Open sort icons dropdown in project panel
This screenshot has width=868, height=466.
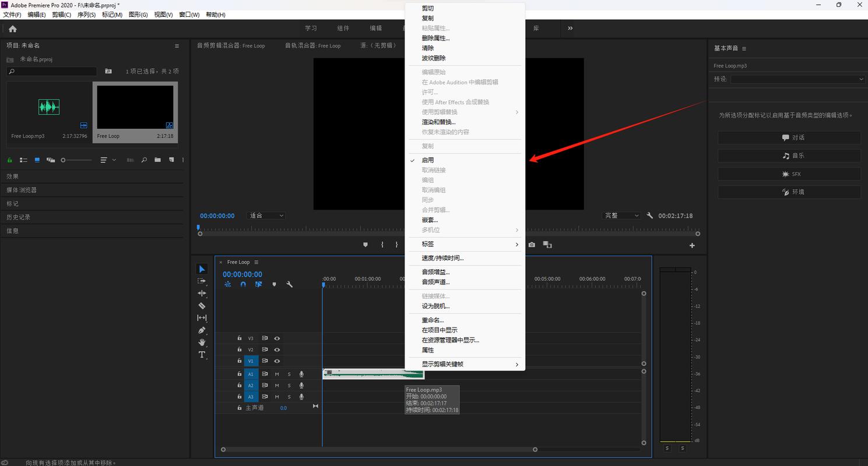(108, 160)
